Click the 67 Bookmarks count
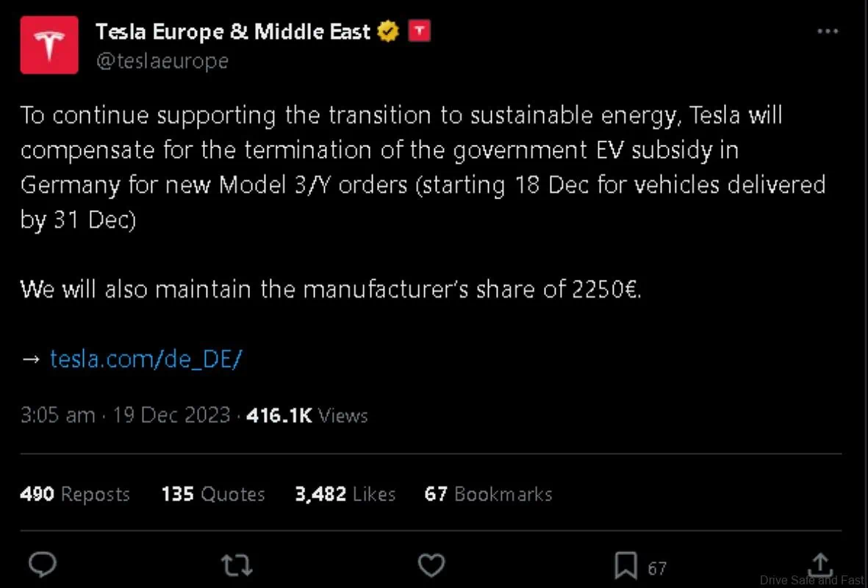Screen dimensions: 868x588 488,494
